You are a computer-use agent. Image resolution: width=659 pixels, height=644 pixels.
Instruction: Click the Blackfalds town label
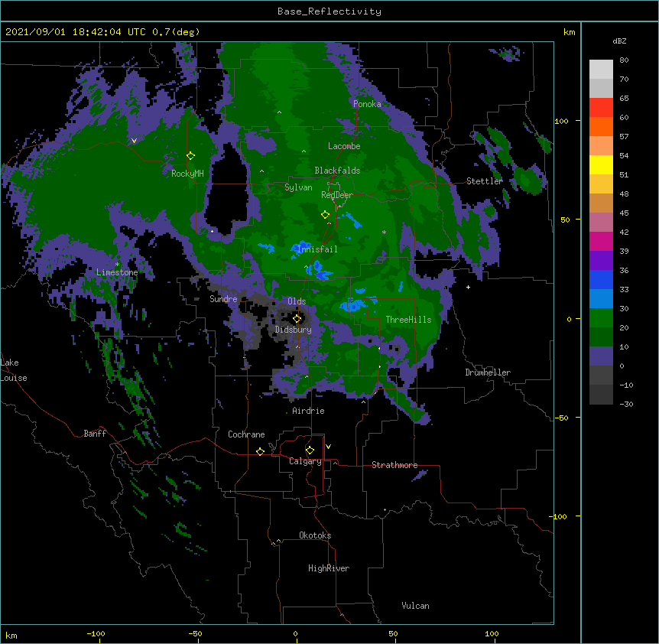click(x=337, y=171)
